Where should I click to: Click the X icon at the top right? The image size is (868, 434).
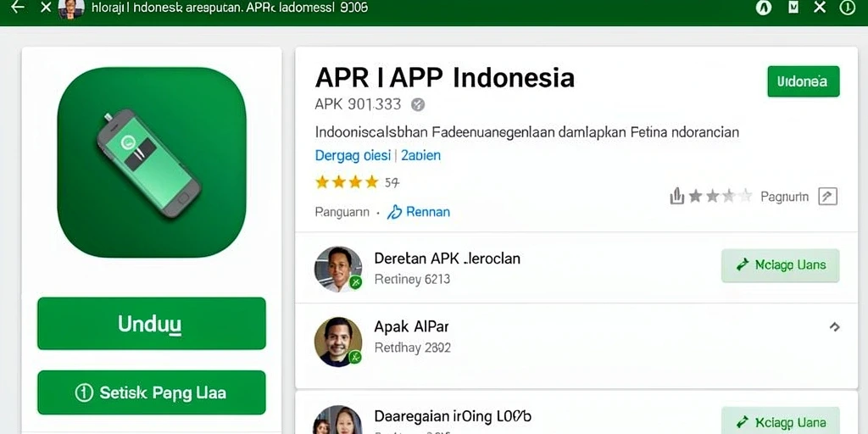click(x=820, y=7)
